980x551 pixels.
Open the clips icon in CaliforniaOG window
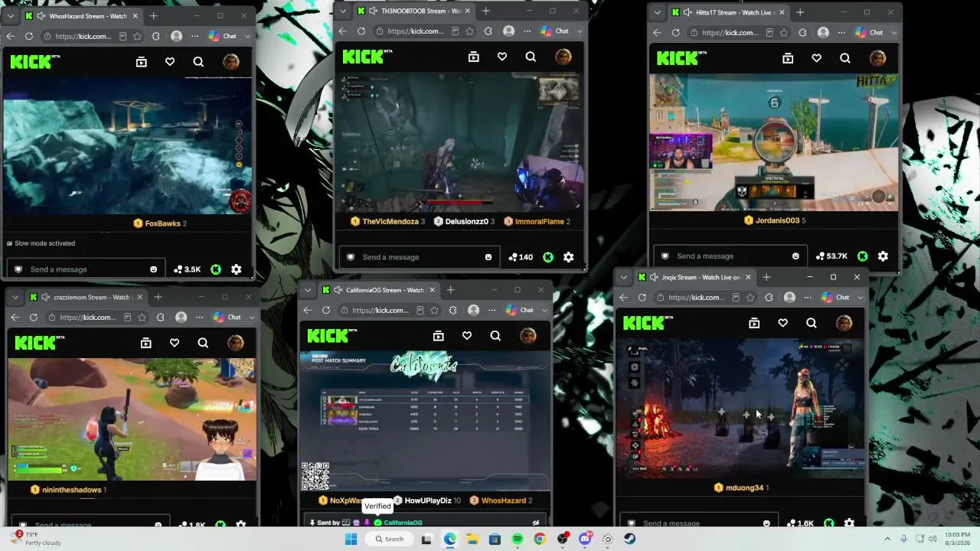[x=439, y=335]
